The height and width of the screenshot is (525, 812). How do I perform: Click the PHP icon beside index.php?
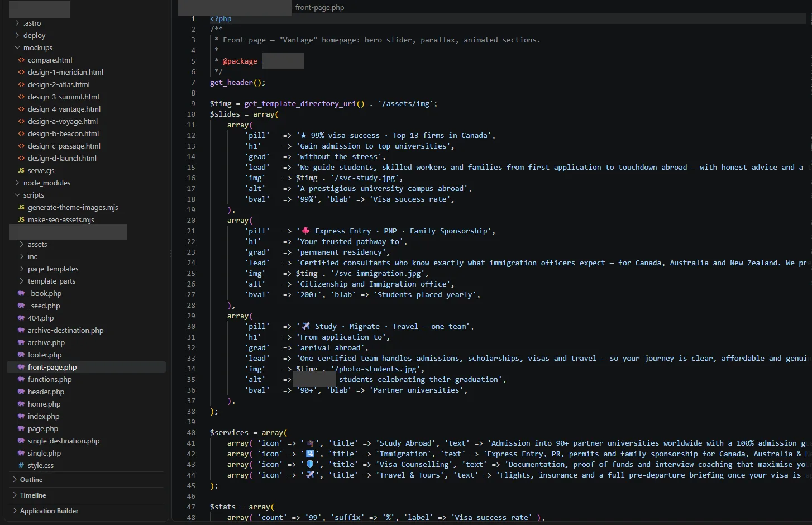coord(21,416)
